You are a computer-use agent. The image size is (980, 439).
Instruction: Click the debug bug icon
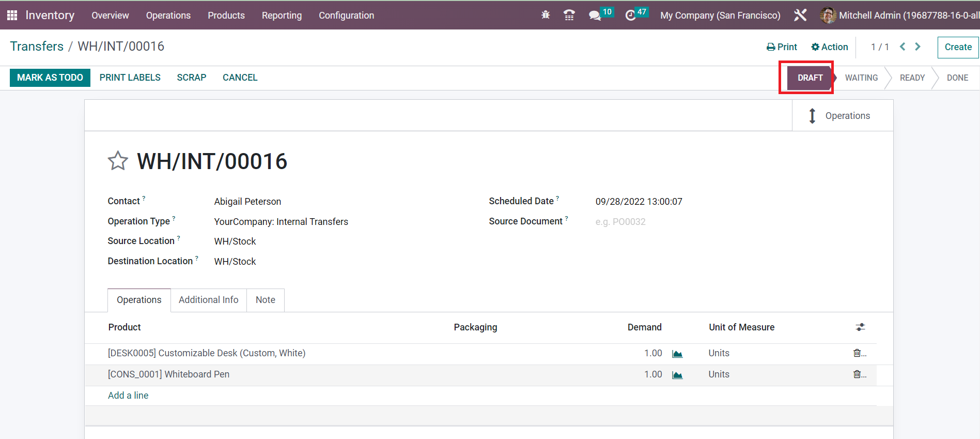546,15
